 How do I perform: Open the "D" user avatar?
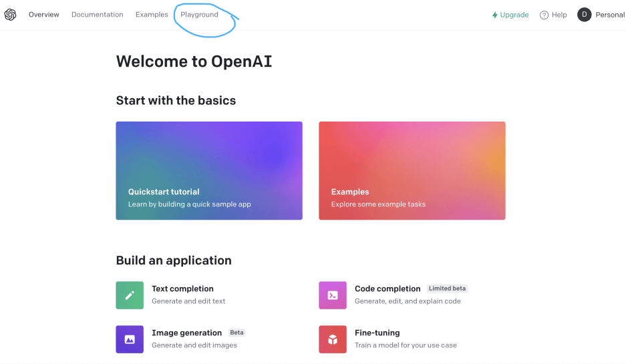585,15
